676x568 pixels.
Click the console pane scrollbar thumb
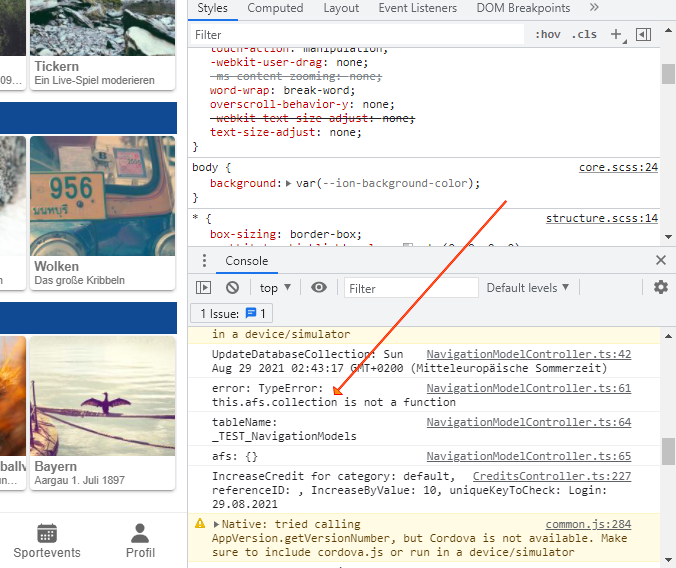668,452
